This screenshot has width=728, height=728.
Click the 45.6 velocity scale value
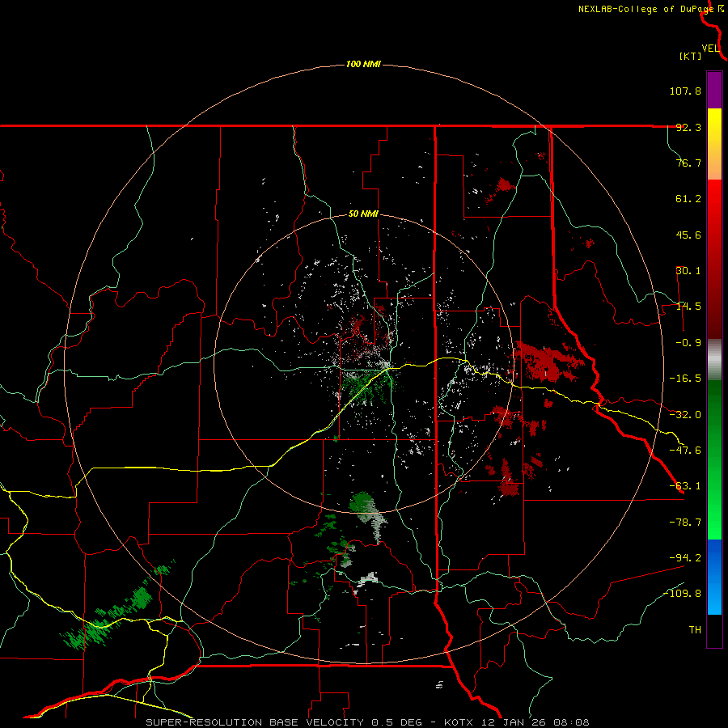(x=688, y=235)
